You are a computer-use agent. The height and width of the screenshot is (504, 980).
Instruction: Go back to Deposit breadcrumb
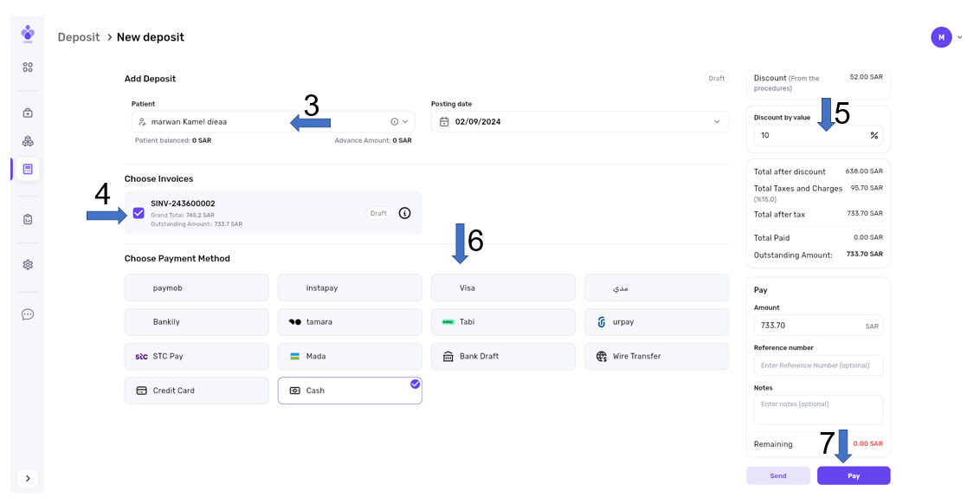tap(79, 37)
